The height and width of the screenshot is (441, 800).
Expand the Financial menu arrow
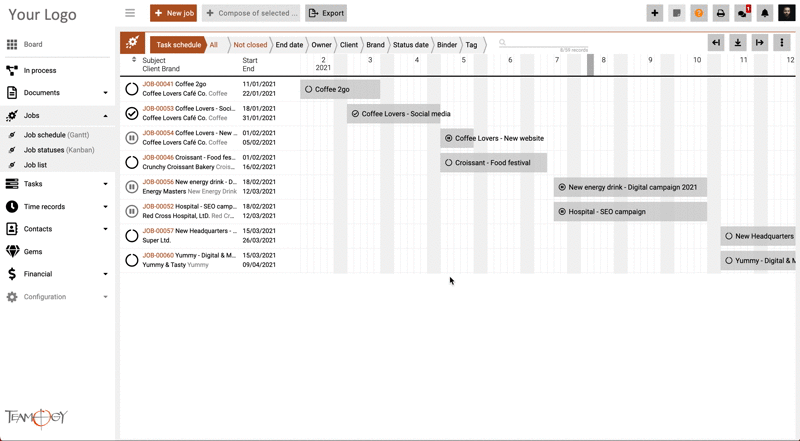pyautogui.click(x=106, y=274)
